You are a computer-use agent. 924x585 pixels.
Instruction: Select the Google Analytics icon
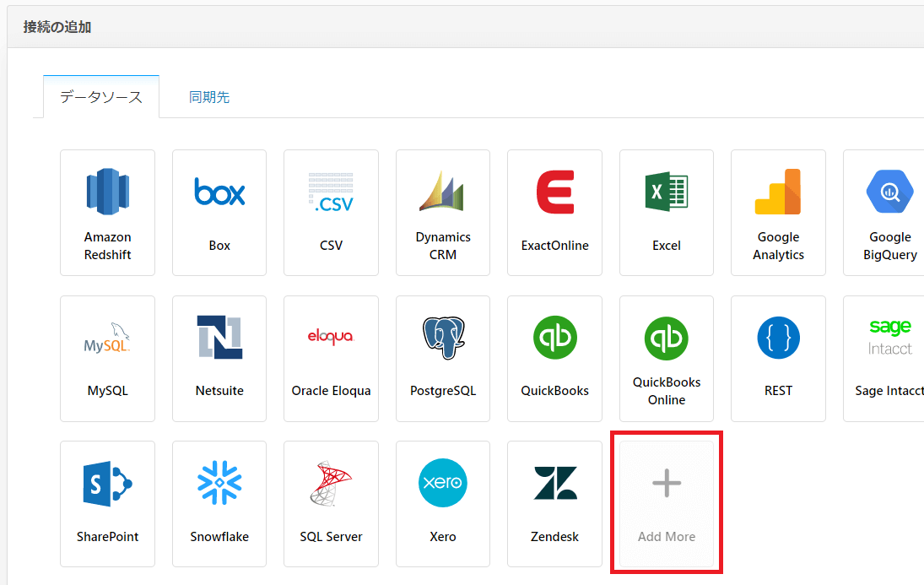tap(778, 192)
